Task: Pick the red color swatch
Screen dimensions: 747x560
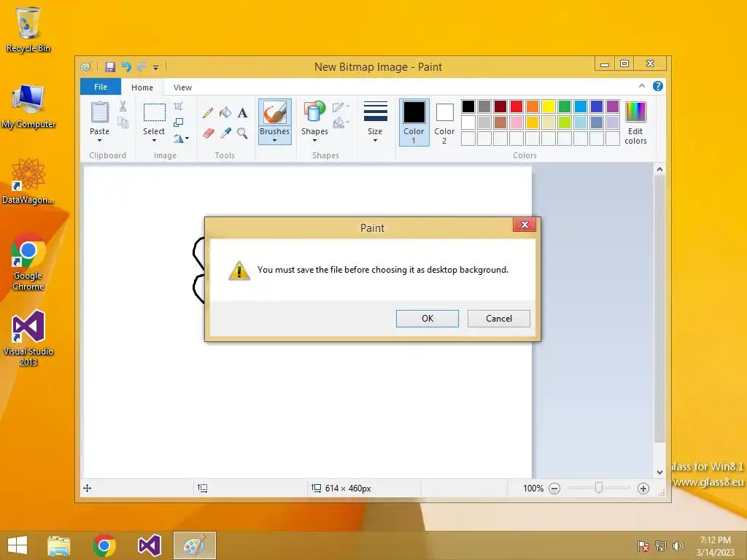Action: 516,106
